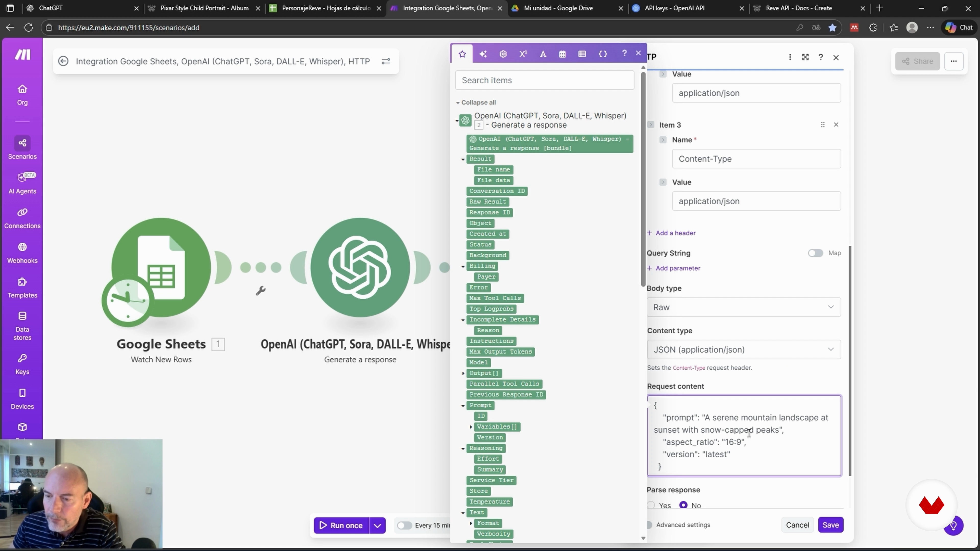Click the Add parameter link
The width and height of the screenshot is (980, 551).
coord(674,268)
